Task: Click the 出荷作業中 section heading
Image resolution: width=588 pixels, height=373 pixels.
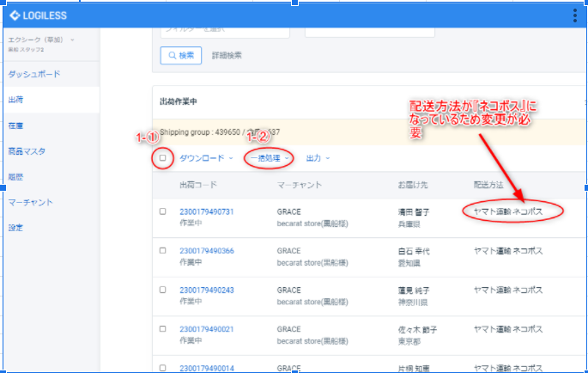Action: [179, 101]
